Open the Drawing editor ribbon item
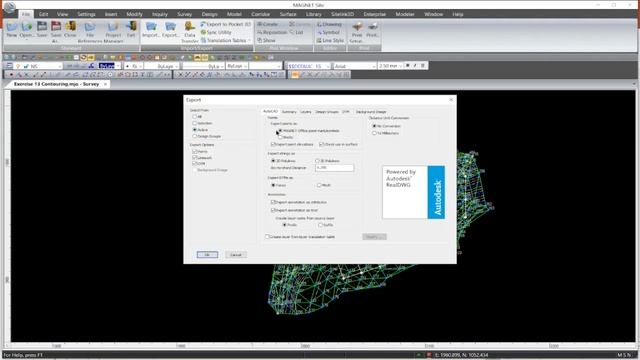 click(x=329, y=24)
